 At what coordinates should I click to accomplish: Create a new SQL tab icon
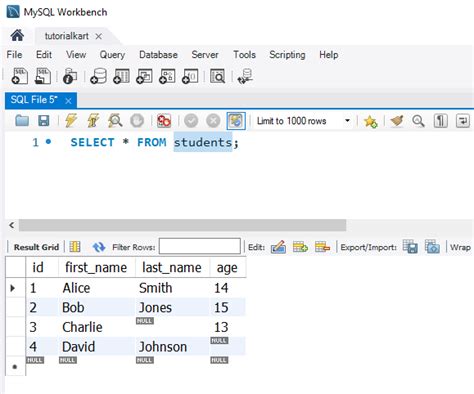click(19, 76)
